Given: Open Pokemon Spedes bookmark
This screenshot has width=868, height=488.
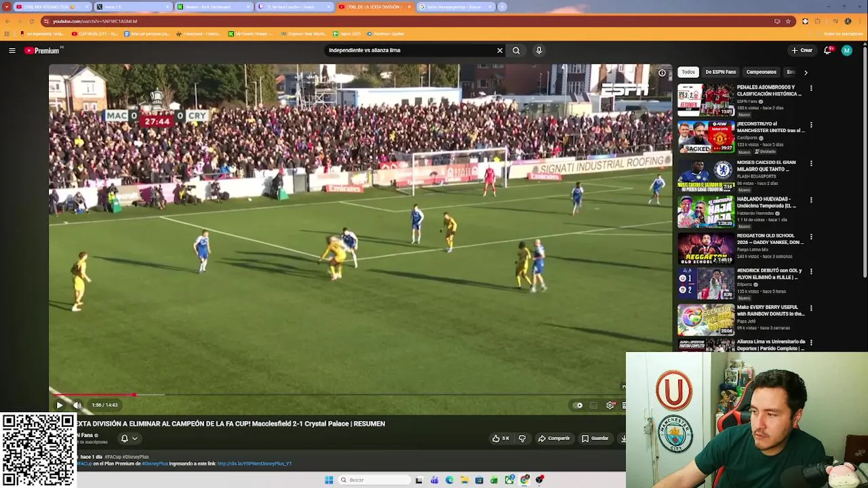Looking at the screenshot, I should [x=385, y=34].
